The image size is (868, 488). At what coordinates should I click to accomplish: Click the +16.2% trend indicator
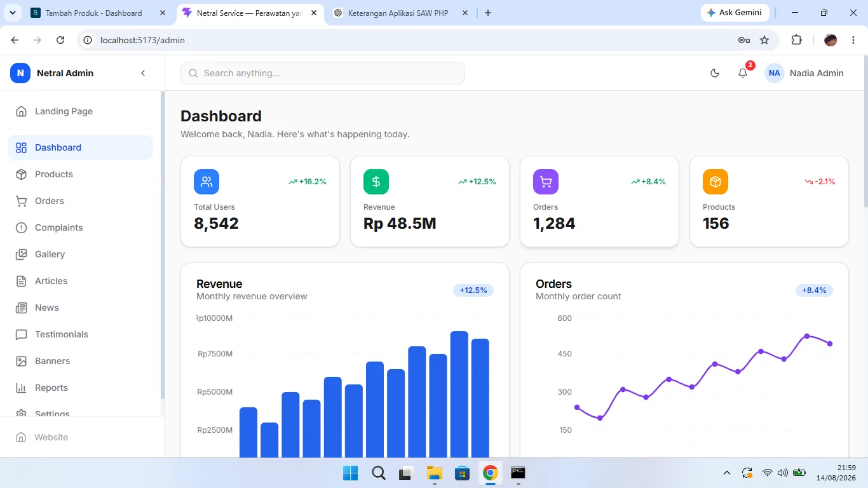[x=308, y=182]
